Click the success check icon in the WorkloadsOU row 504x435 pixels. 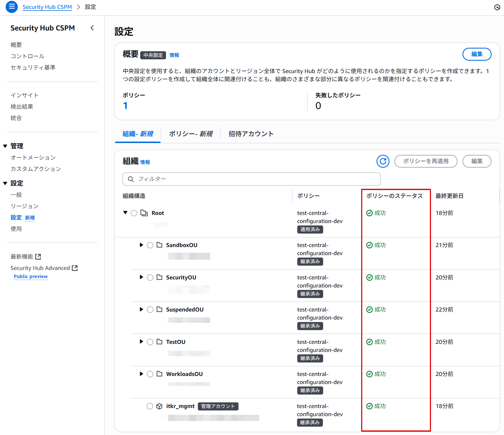tap(370, 374)
